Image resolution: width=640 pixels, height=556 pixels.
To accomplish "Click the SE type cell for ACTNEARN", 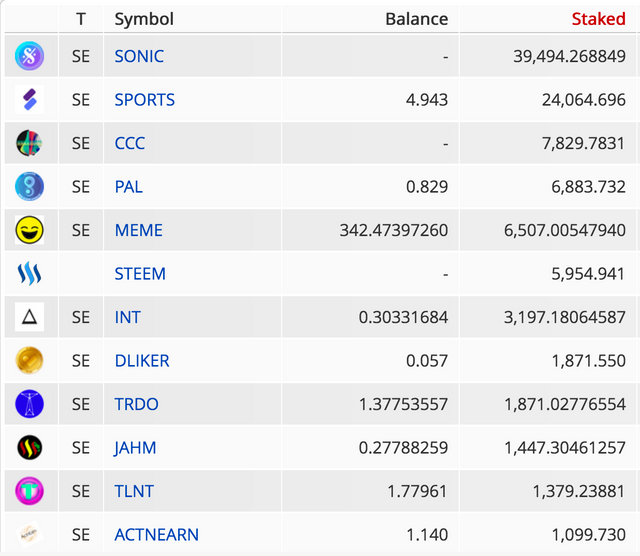I will (81, 535).
